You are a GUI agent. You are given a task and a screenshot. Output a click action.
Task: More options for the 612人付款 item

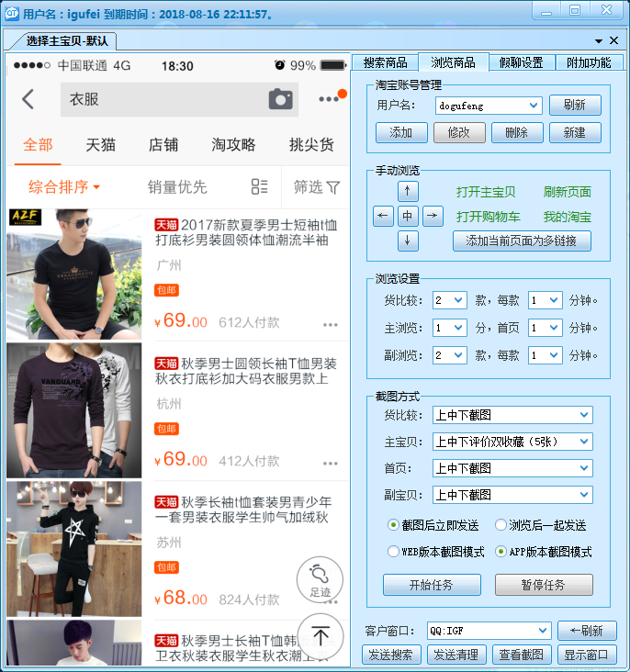click(331, 324)
